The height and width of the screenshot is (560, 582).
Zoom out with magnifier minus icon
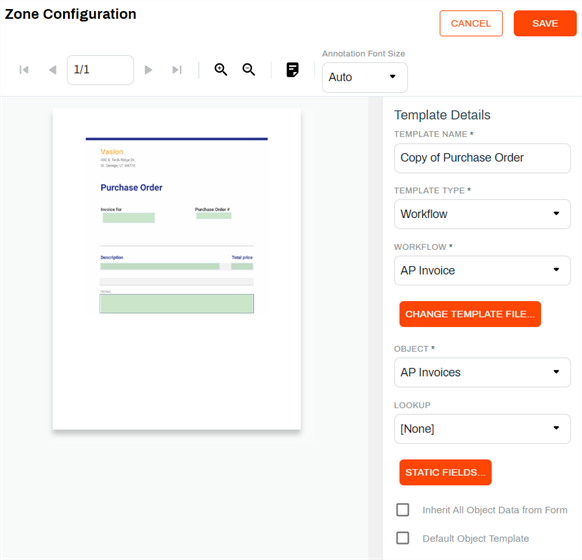[x=249, y=69]
